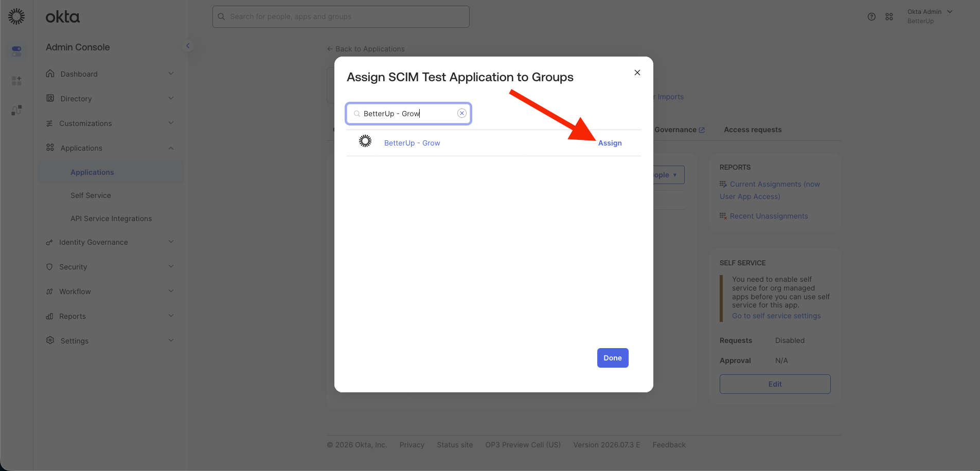Image resolution: width=980 pixels, height=471 pixels.
Task: Expand the Settings section chevron
Action: pyautogui.click(x=171, y=340)
